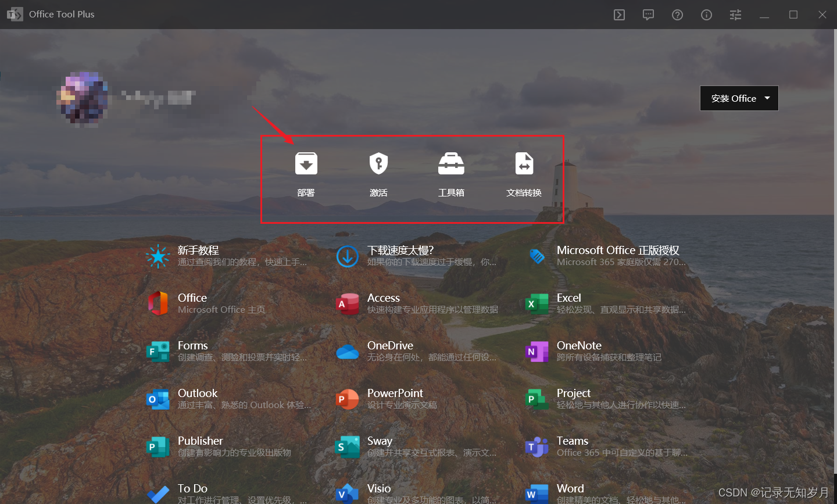Click the '跨所有设备捕获和整理笔记' description
The width and height of the screenshot is (837, 504).
pos(609,358)
